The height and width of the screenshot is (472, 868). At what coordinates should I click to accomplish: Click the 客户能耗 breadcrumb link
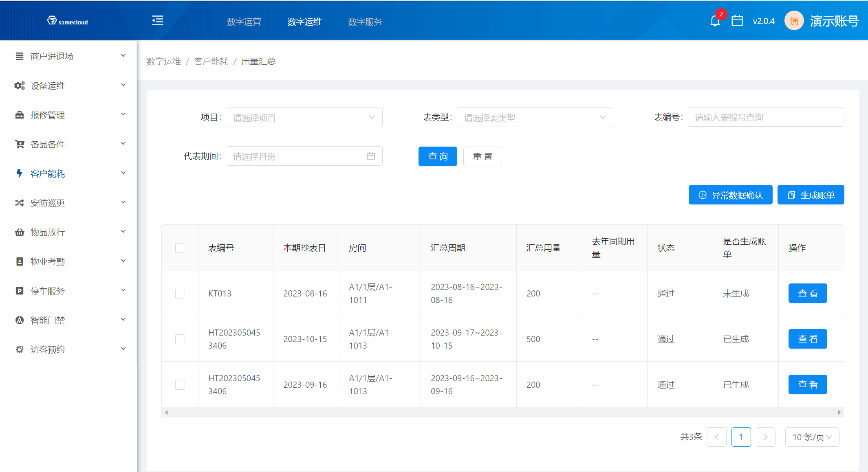pos(211,61)
